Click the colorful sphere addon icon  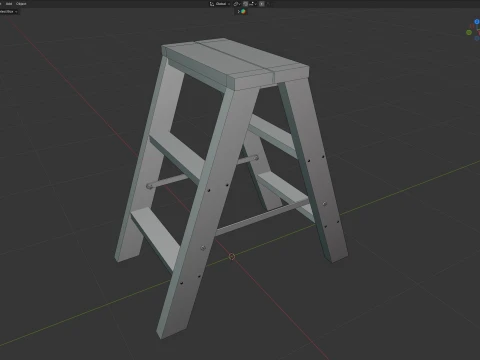click(243, 11)
